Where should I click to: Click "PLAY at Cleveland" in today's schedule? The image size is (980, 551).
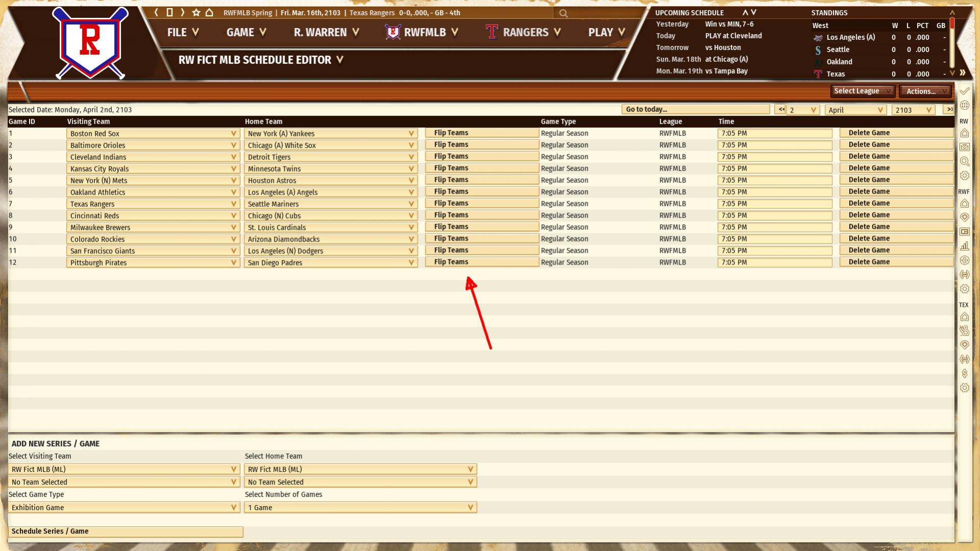tap(733, 36)
